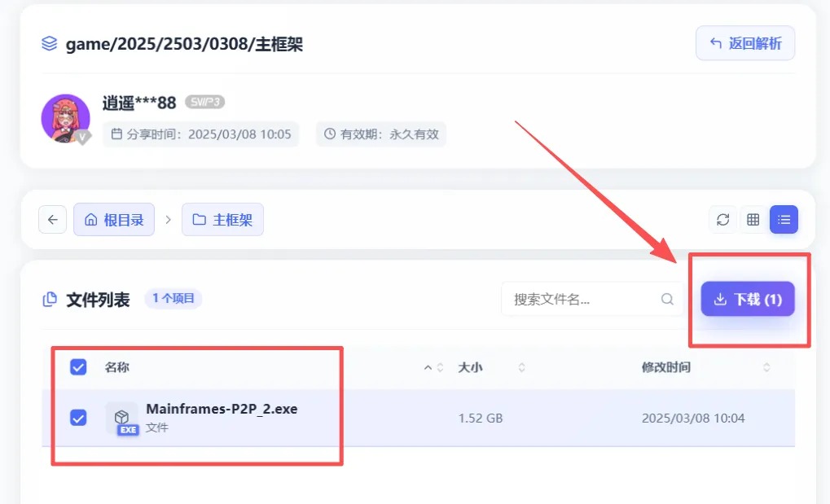Click the layers icon beside the path title
830x504 pixels.
point(49,43)
